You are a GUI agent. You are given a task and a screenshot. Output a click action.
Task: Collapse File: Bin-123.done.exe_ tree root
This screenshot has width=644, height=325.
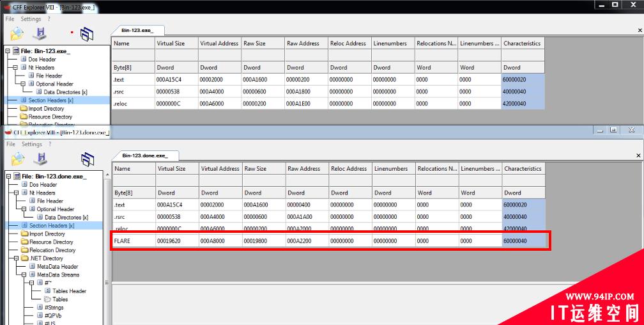(x=8, y=176)
